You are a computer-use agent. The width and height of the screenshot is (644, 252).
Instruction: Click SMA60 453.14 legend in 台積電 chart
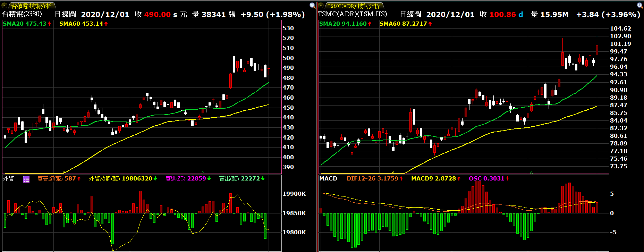click(84, 24)
